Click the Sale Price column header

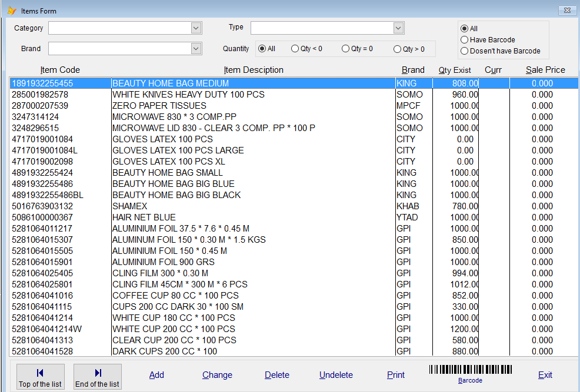[x=545, y=70]
